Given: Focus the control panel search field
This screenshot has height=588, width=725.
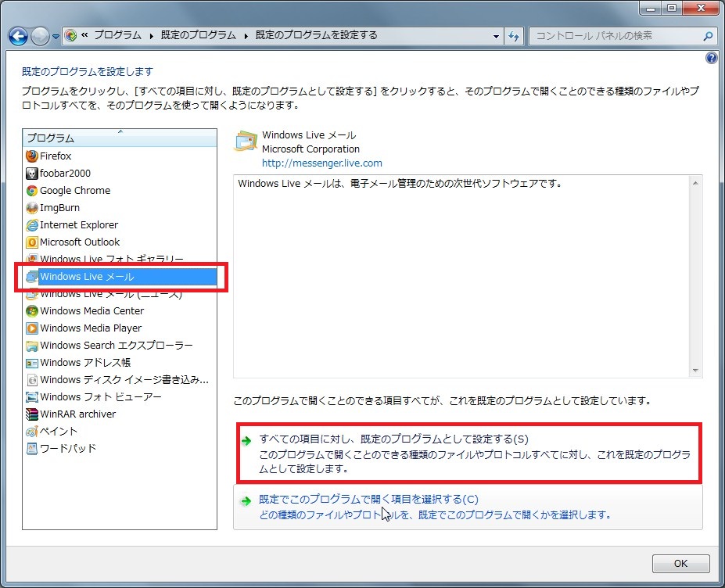Looking at the screenshot, I should click(615, 36).
